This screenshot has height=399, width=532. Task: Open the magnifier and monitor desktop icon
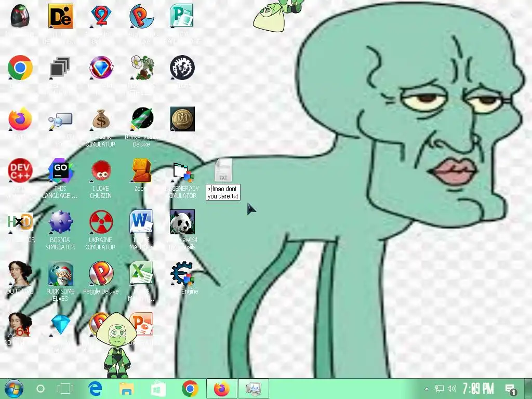60,121
